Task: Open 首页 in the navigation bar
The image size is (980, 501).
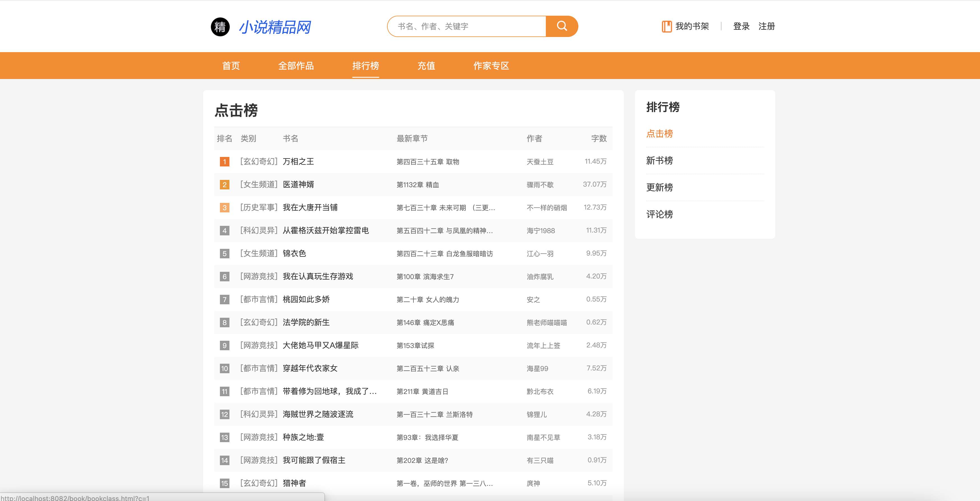Action: click(x=231, y=66)
